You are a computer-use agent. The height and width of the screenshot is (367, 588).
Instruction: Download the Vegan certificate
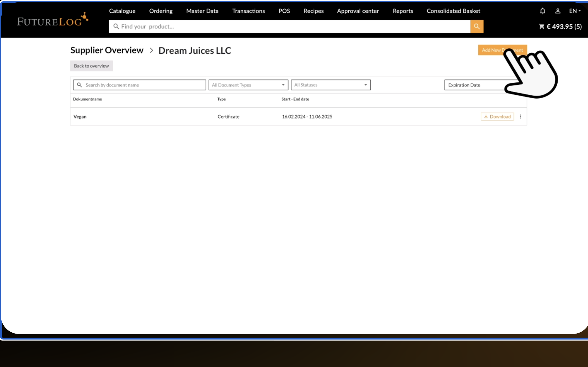click(x=497, y=117)
